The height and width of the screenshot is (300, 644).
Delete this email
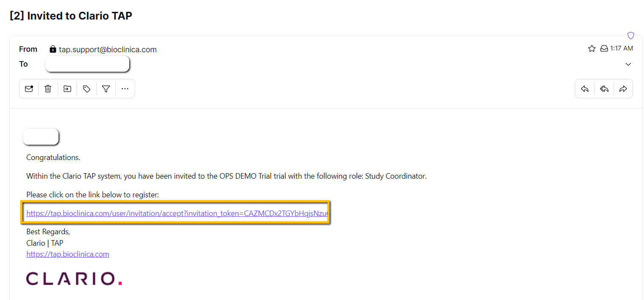pos(48,89)
